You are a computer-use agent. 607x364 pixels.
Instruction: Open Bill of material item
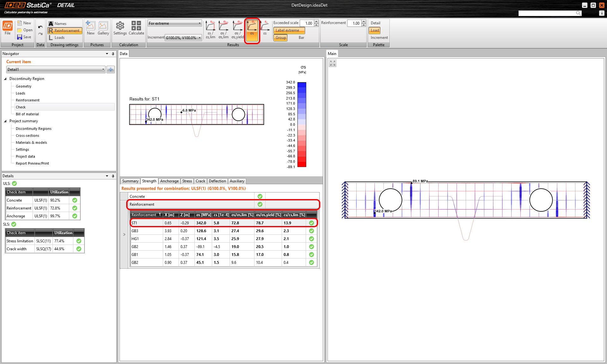pos(27,114)
